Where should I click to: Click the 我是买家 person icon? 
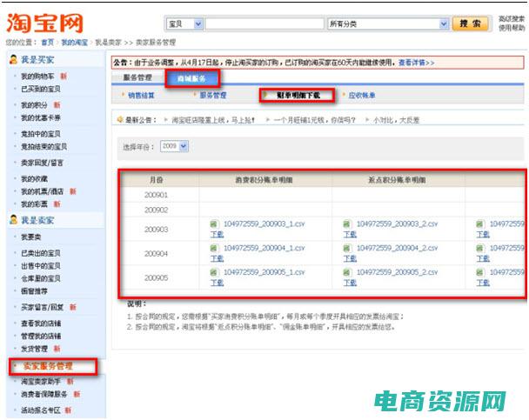coord(14,59)
